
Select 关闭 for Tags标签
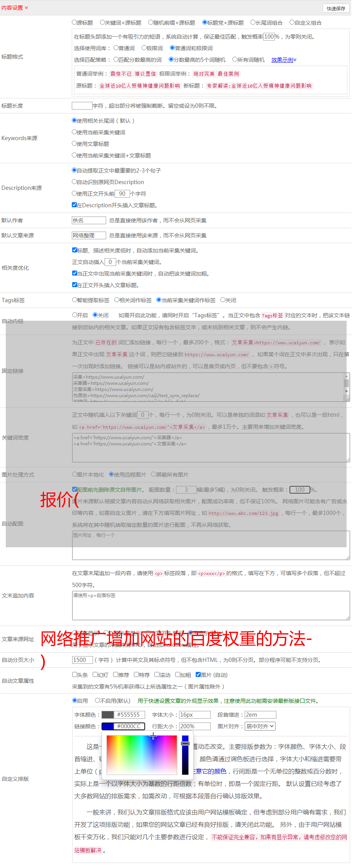coord(223,300)
